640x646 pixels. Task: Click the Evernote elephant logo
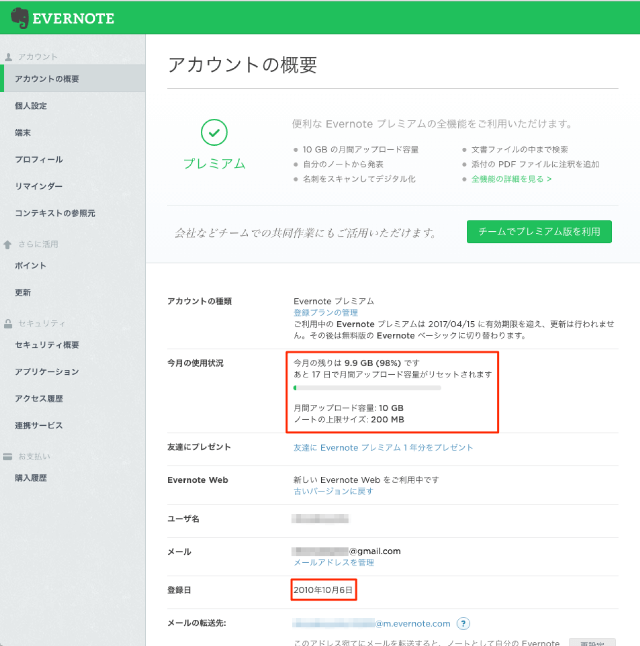(x=19, y=18)
